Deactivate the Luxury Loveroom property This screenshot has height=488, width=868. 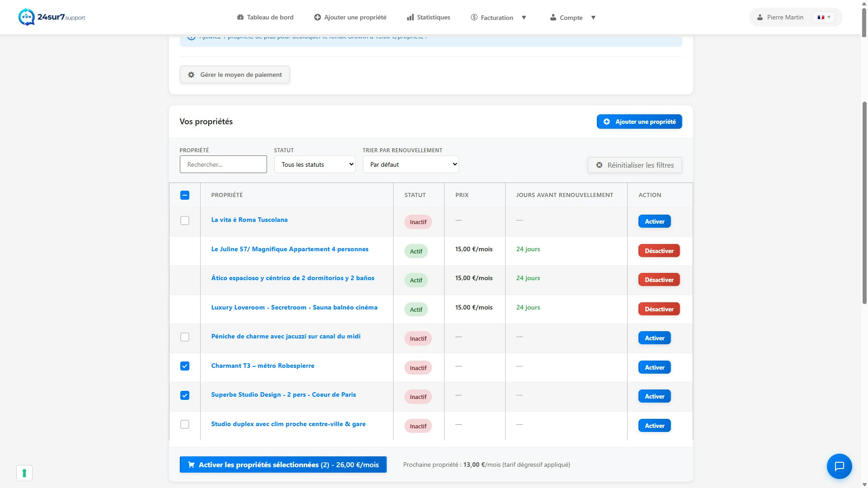[x=658, y=309]
